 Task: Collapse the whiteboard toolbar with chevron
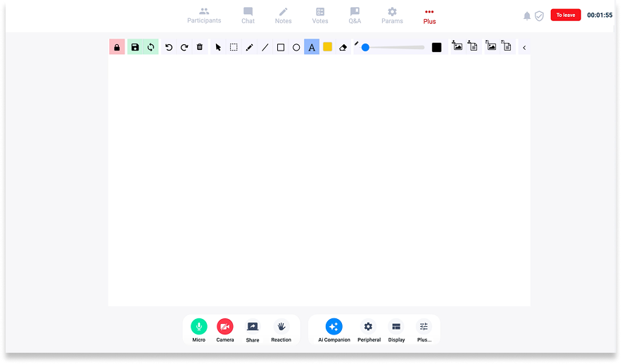tap(524, 47)
